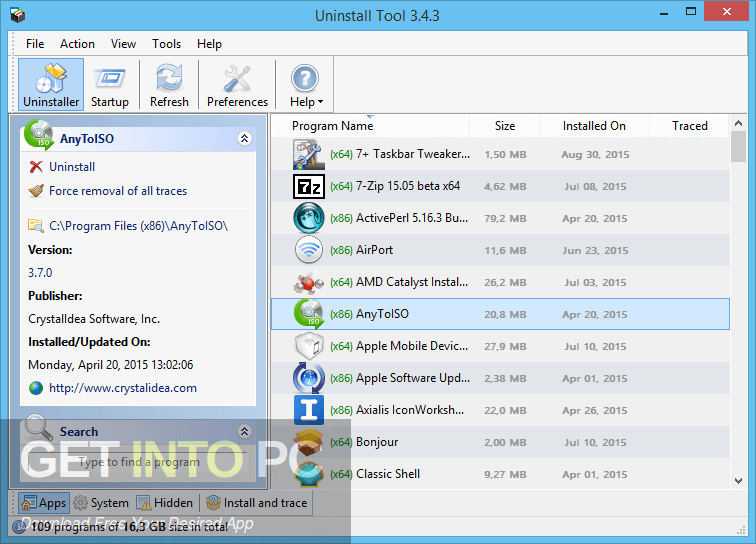Select the 7-Zip program icon
The image size is (756, 544).
pos(308,186)
